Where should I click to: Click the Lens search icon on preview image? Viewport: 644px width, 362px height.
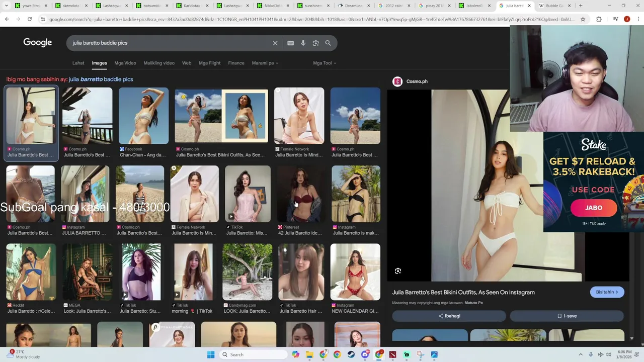point(397,271)
